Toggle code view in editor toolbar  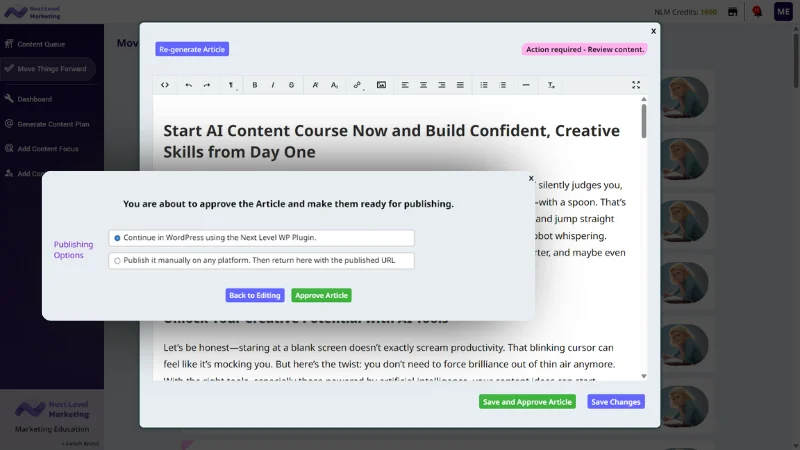click(x=165, y=85)
